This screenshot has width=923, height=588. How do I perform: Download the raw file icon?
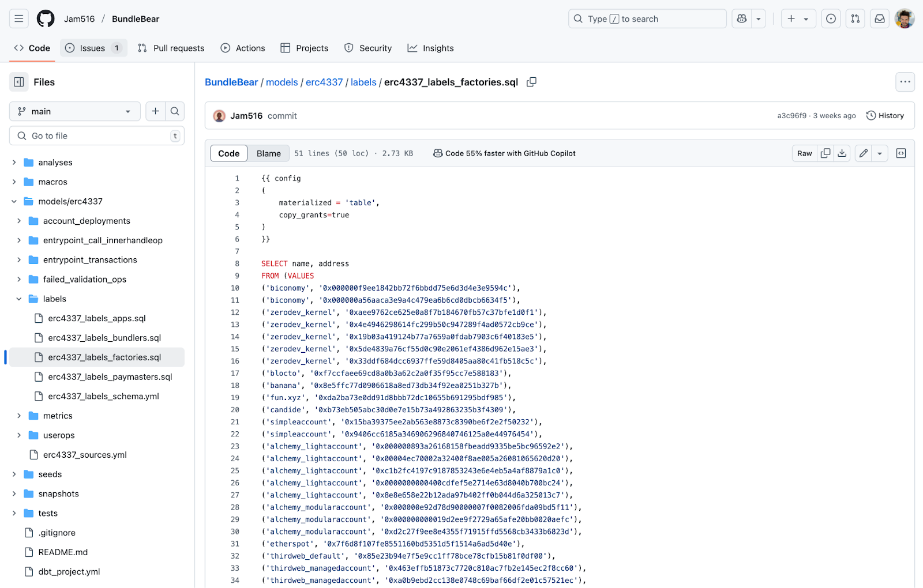[842, 153]
